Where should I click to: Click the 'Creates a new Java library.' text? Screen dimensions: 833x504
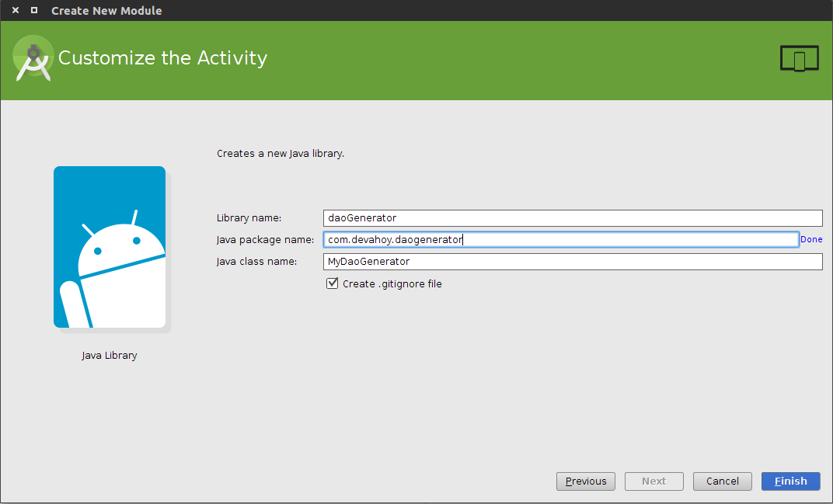pos(281,154)
